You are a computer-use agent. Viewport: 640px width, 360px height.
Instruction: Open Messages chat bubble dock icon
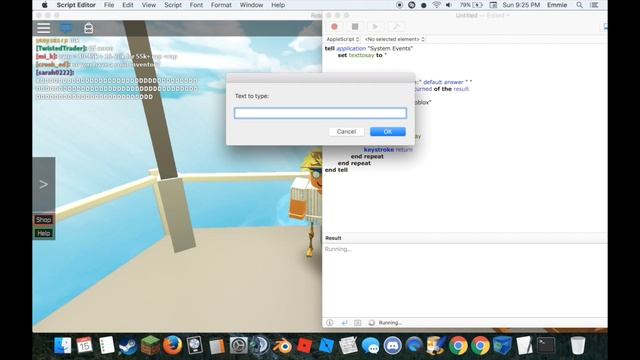click(x=371, y=346)
